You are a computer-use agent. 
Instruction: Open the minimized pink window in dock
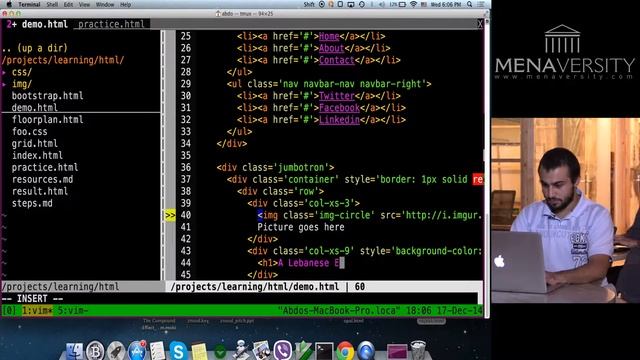(x=397, y=351)
